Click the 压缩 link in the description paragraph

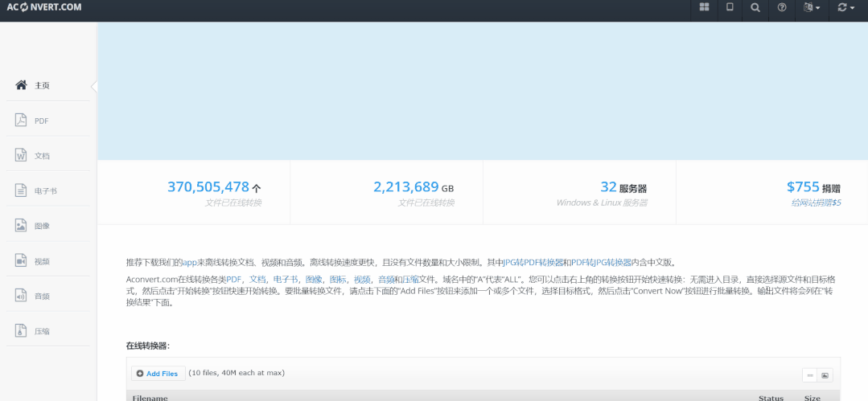410,280
